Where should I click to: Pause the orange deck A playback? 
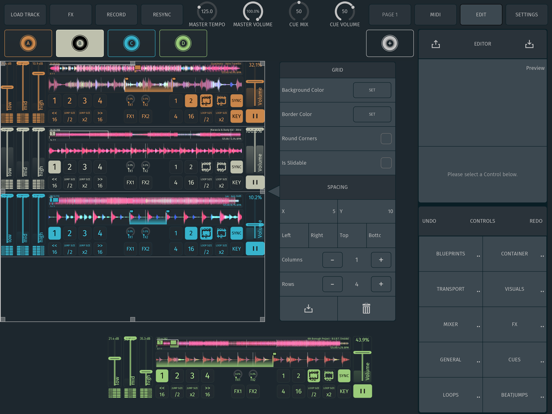click(255, 116)
